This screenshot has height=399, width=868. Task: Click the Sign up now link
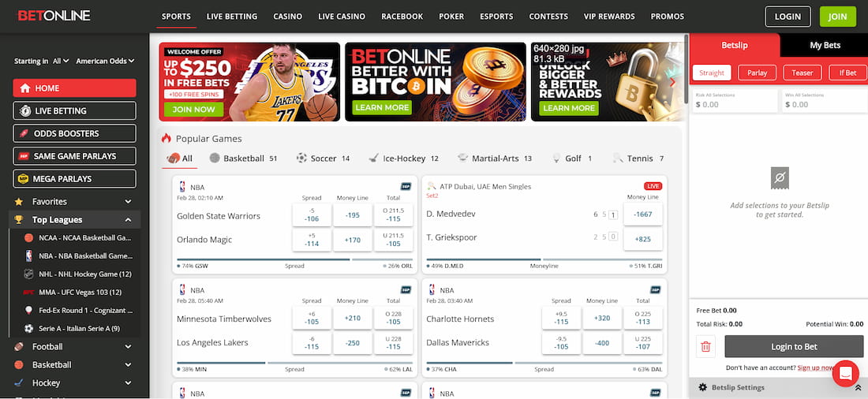point(816,367)
